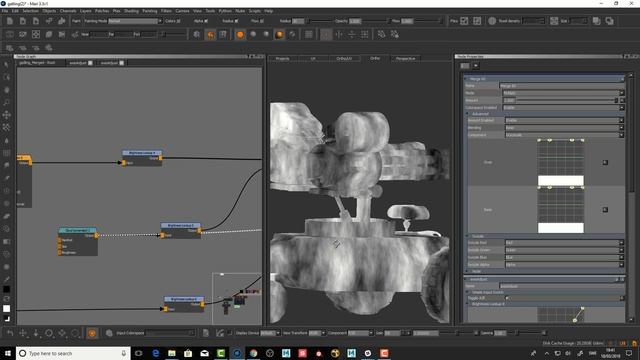Adjust the Amount slider in Node Properties
This screenshot has height=360, width=640.
(567, 100)
